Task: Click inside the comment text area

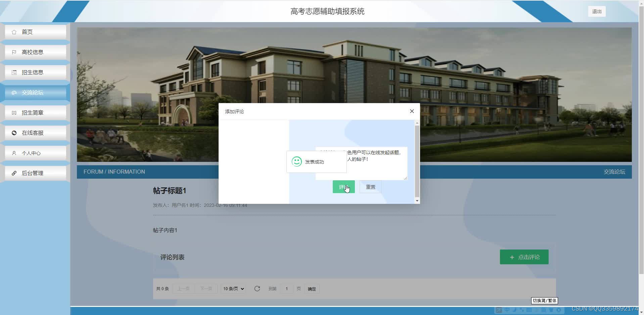Action: tap(361, 163)
